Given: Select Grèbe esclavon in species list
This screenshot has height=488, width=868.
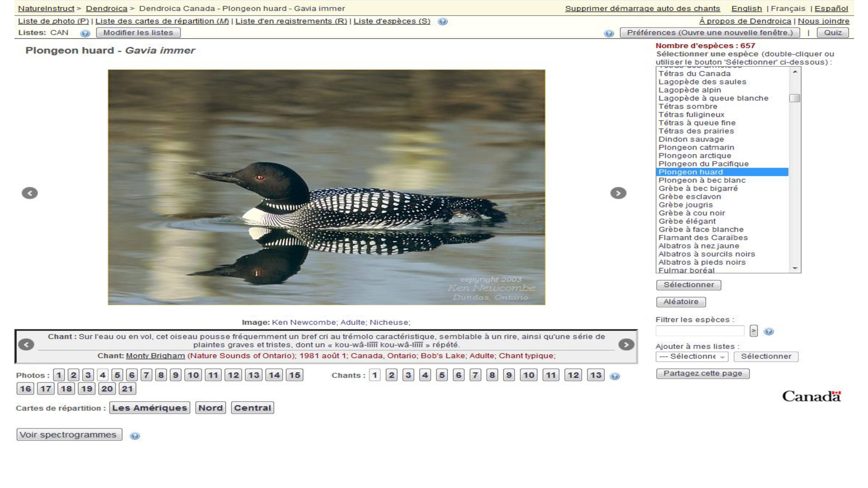Looking at the screenshot, I should coord(722,197).
